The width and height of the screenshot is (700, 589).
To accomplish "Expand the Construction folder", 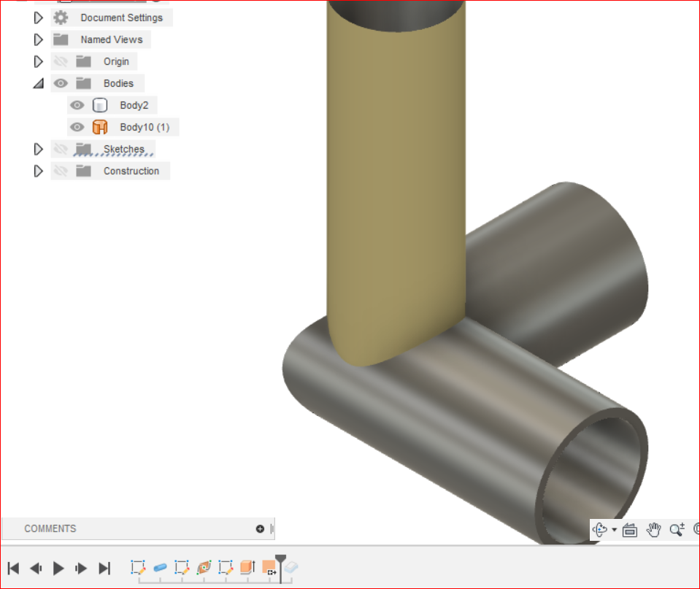I will coord(38,170).
